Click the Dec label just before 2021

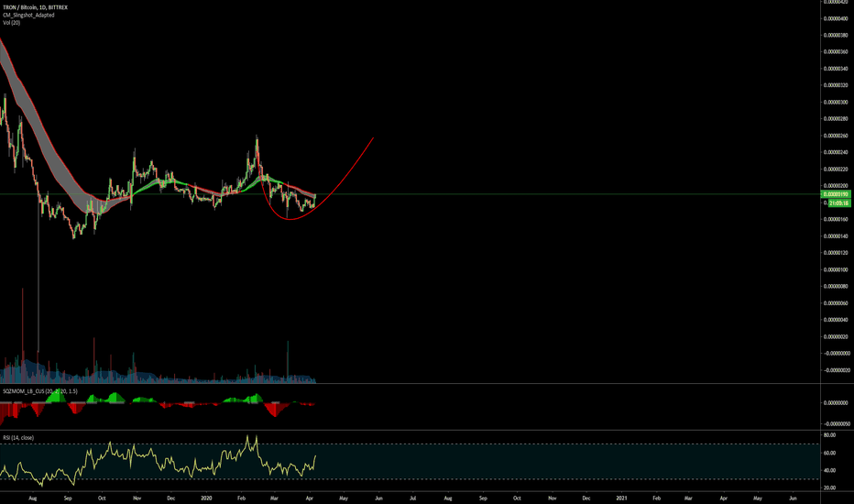586,498
